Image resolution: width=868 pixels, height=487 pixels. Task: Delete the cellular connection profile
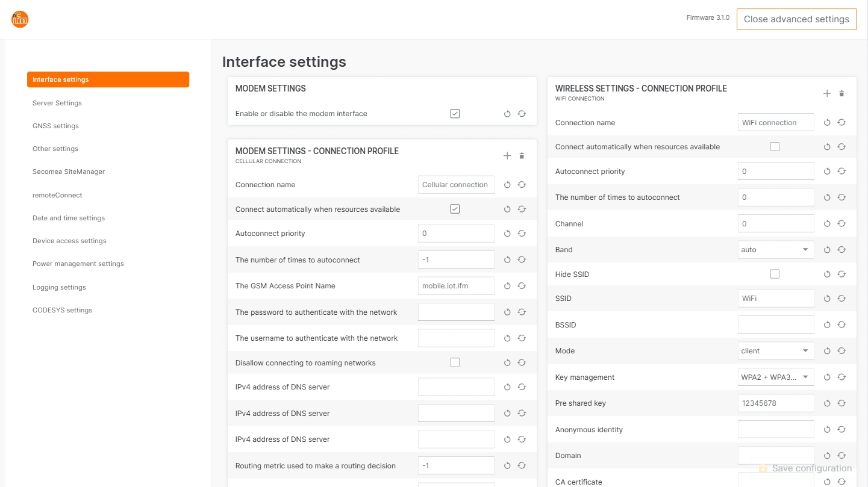(x=522, y=156)
